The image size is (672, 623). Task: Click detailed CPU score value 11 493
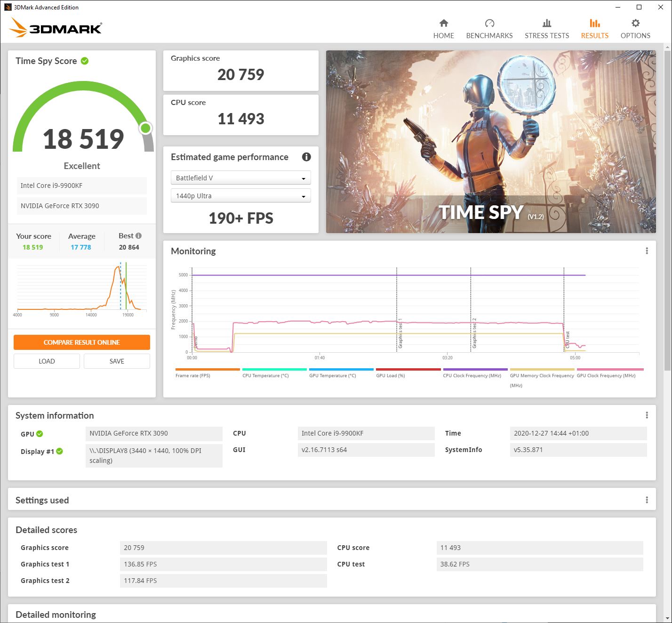[x=540, y=548]
